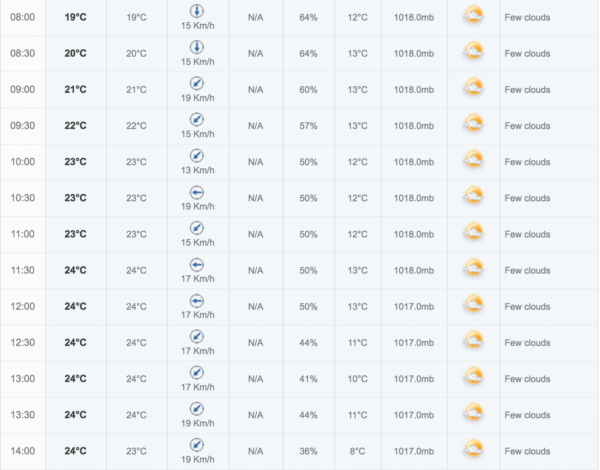Click the 36% humidity value at 14:00
This screenshot has width=600, height=470.
point(308,451)
